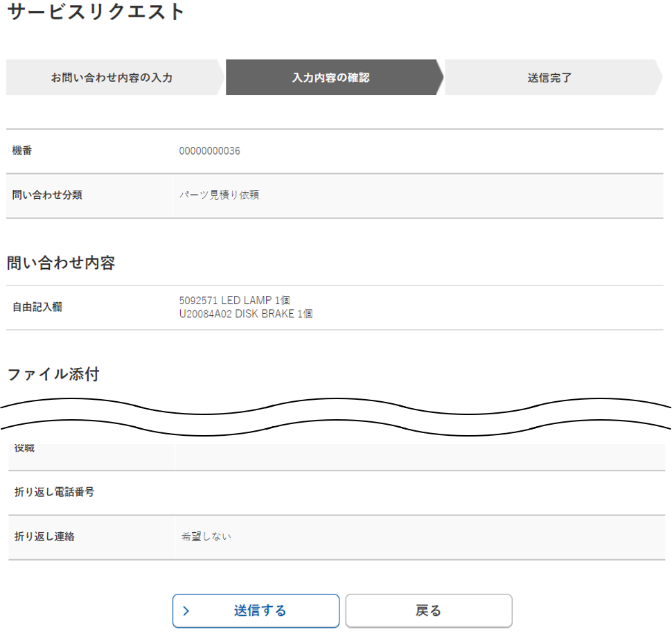Select the 送信完了 step
The height and width of the screenshot is (634, 672).
tap(549, 78)
